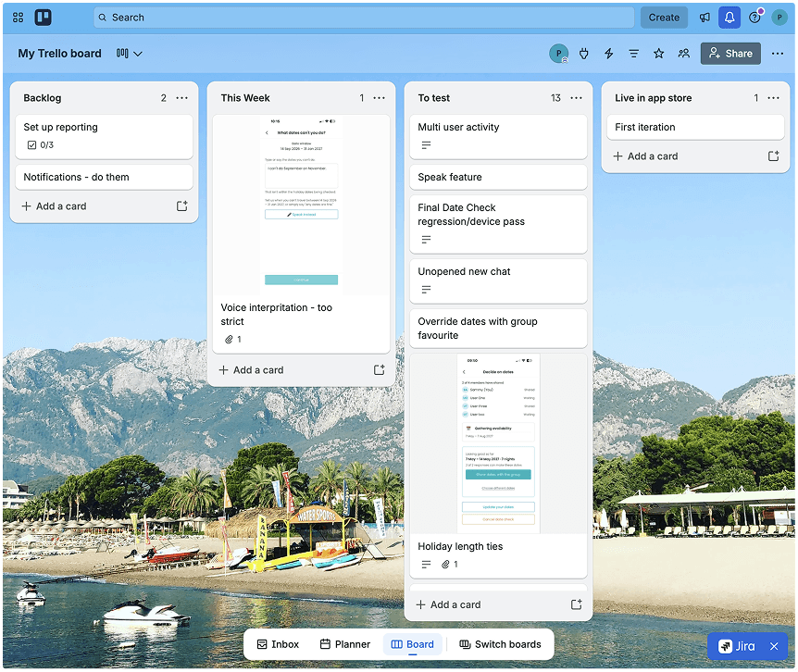Image resolution: width=798 pixels, height=672 pixels.
Task: Add a card to To test list
Action: point(448,604)
